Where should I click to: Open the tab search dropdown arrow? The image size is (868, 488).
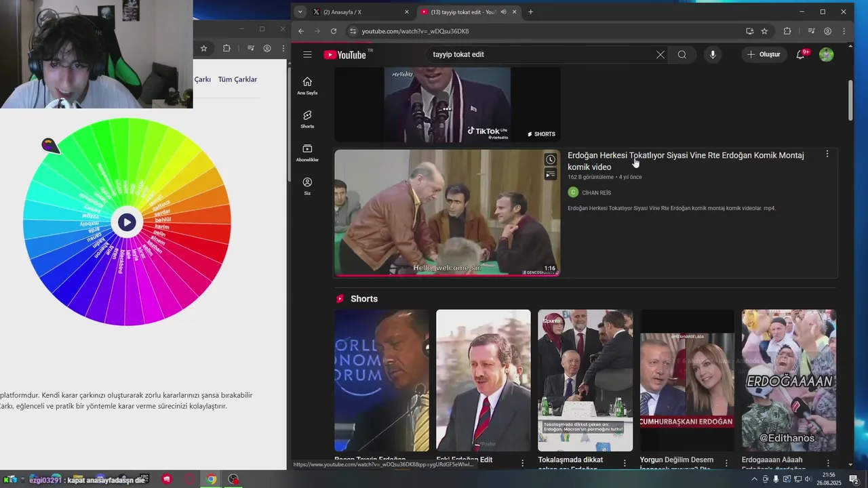coord(300,12)
